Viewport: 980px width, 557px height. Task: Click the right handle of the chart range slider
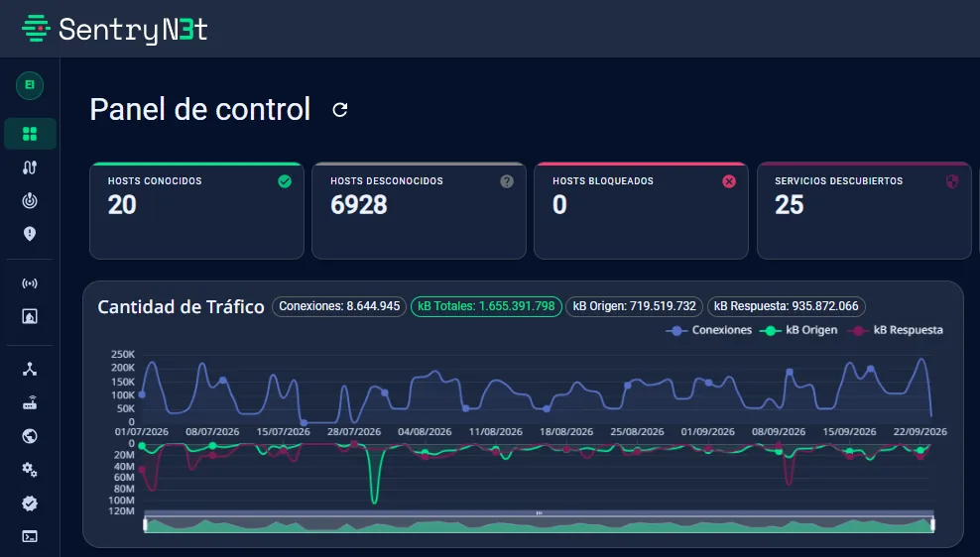[x=932, y=524]
